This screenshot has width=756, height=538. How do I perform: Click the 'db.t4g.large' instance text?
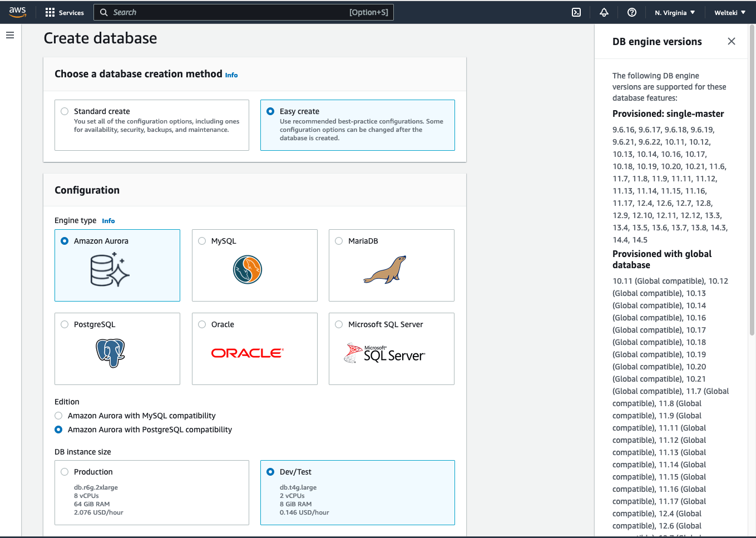(x=298, y=487)
